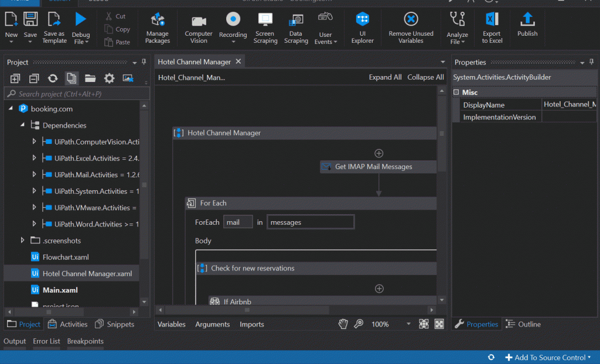The image size is (600, 364).
Task: Click Remove Unused Variables
Action: [411, 28]
